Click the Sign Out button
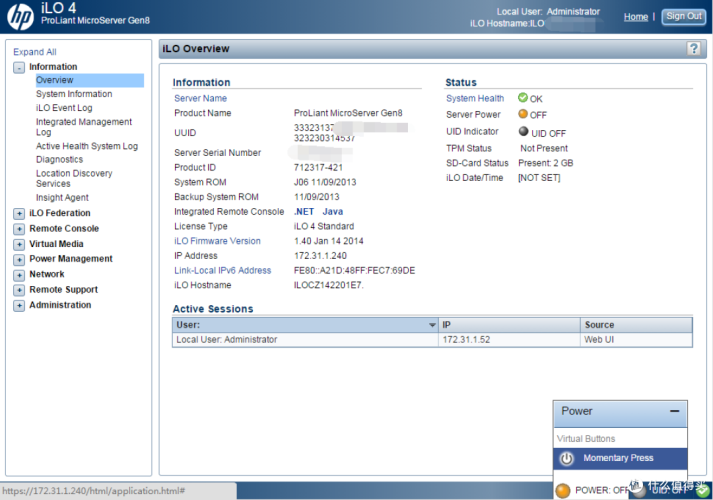 (684, 16)
